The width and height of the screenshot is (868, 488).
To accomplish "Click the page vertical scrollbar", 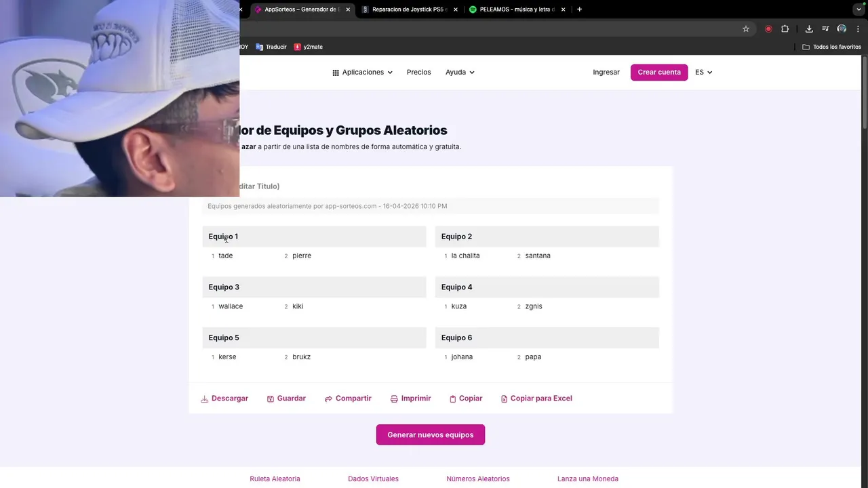I will pos(864,93).
